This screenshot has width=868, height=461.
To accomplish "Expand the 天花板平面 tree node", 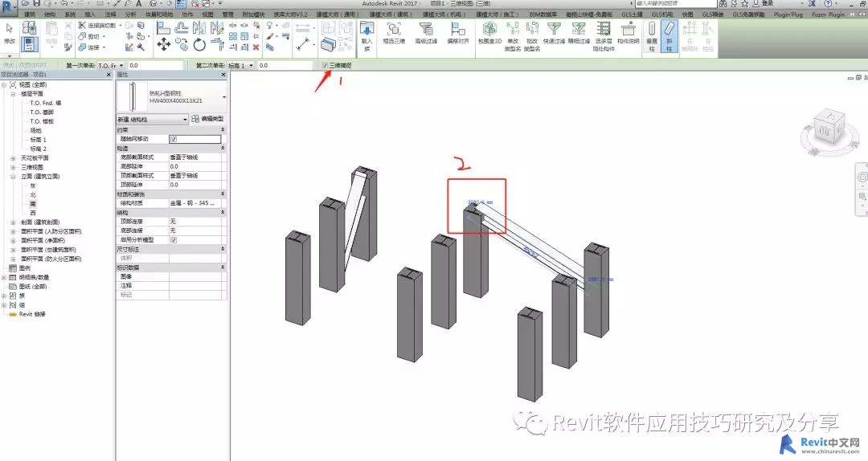I will (13, 158).
